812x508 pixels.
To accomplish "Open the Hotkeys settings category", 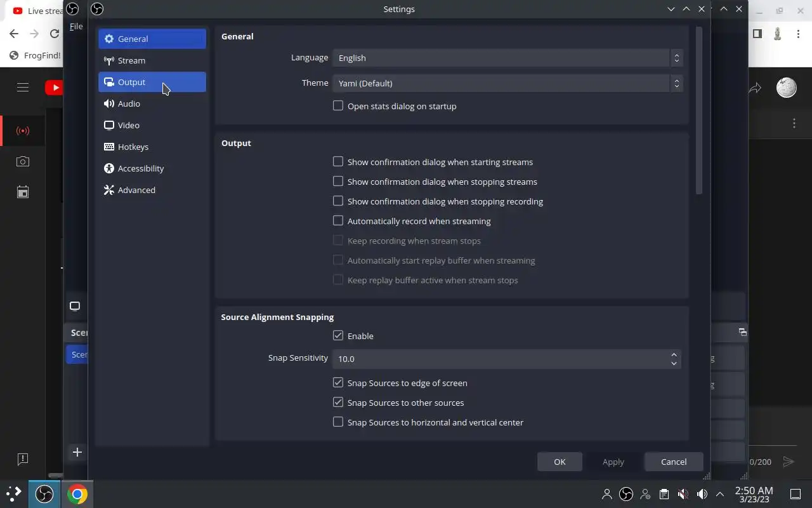I will [152, 147].
